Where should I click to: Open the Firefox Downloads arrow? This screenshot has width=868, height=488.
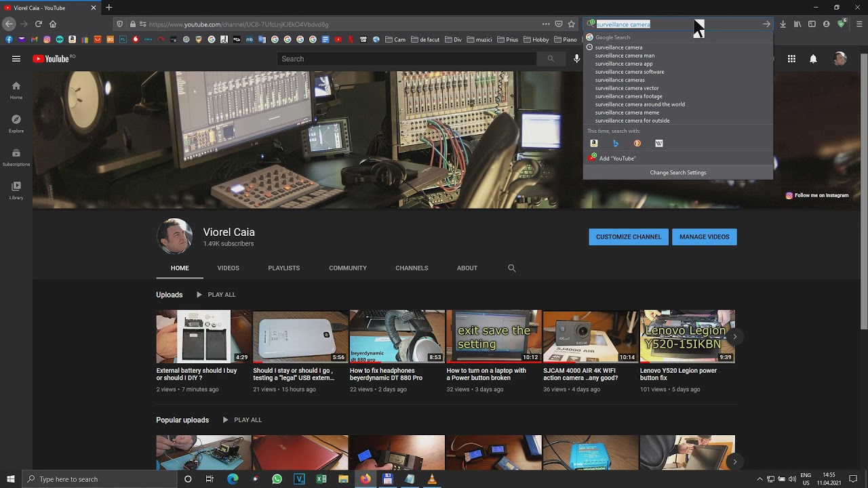pos(783,24)
